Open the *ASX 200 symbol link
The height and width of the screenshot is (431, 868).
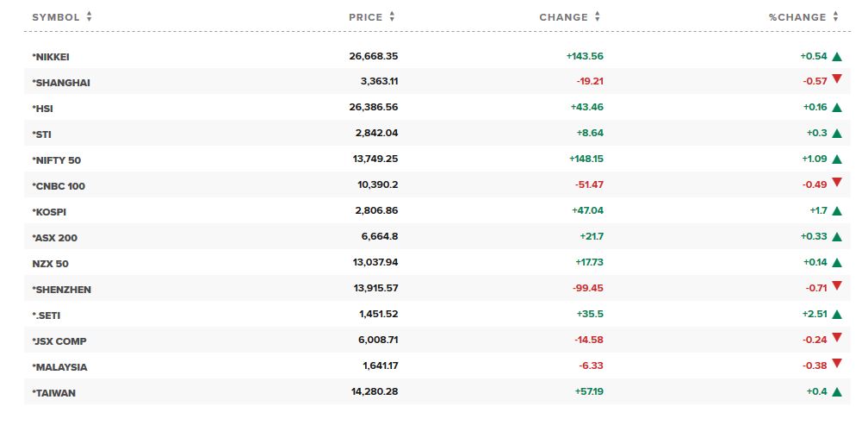pyautogui.click(x=55, y=238)
